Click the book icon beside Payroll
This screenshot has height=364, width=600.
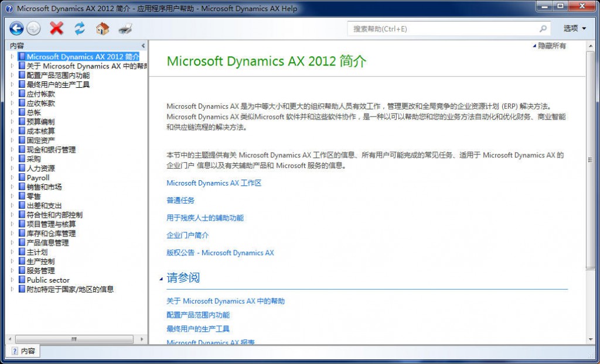(x=22, y=177)
